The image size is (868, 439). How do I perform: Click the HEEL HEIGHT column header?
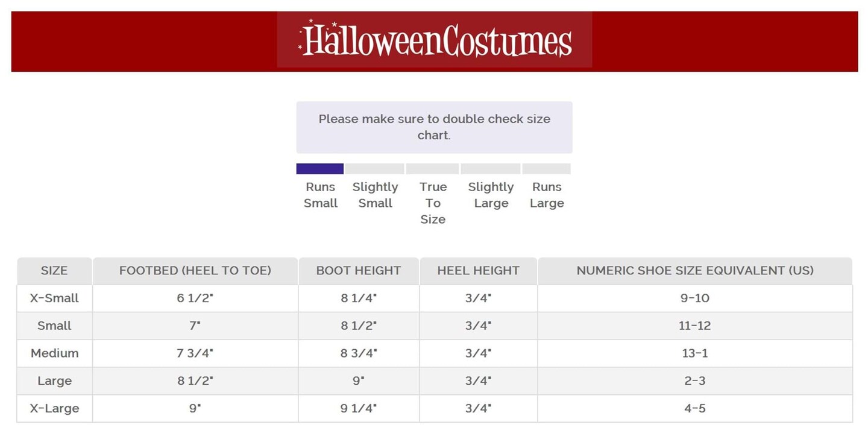coord(479,271)
